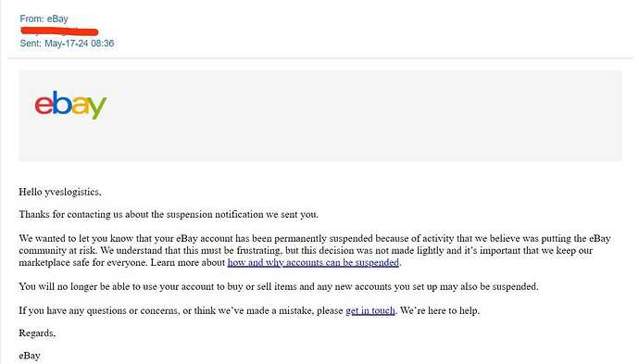Click the 'Thanks for contacting us' sentence
639x364 pixels.
[169, 214]
